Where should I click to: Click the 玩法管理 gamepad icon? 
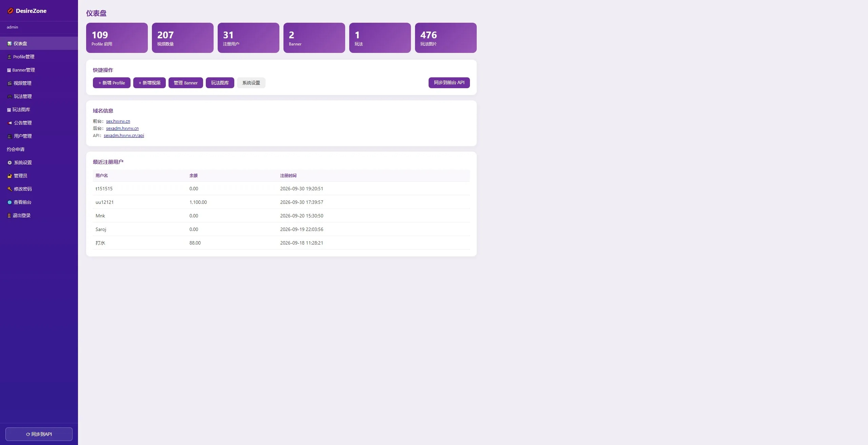(9, 96)
